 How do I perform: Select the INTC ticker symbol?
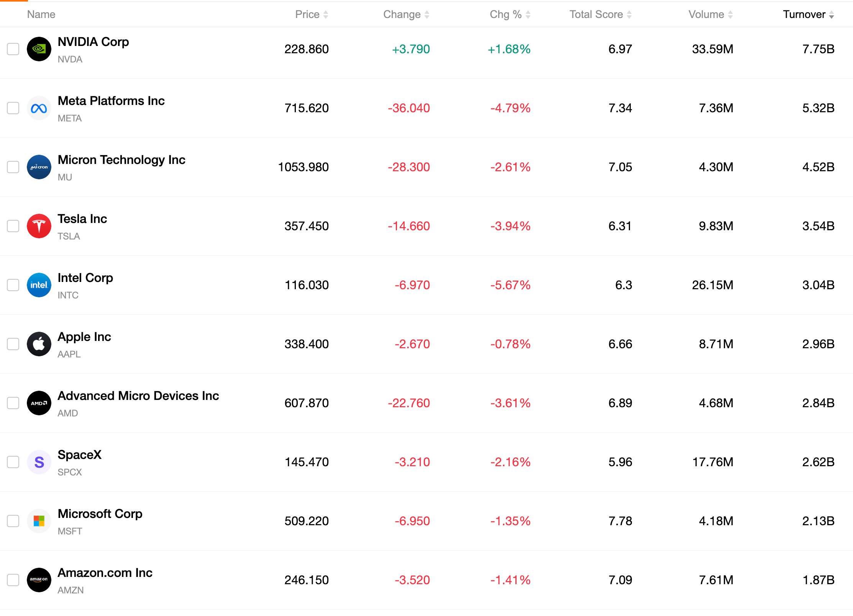coord(68,295)
